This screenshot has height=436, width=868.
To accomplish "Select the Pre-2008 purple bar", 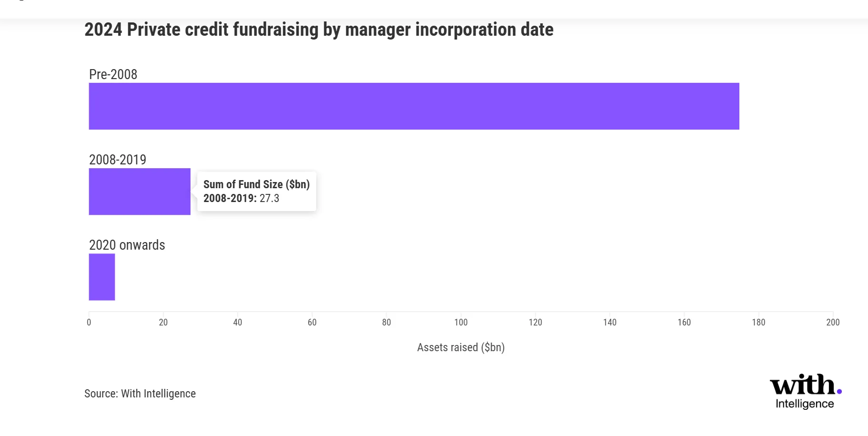I will click(x=414, y=106).
